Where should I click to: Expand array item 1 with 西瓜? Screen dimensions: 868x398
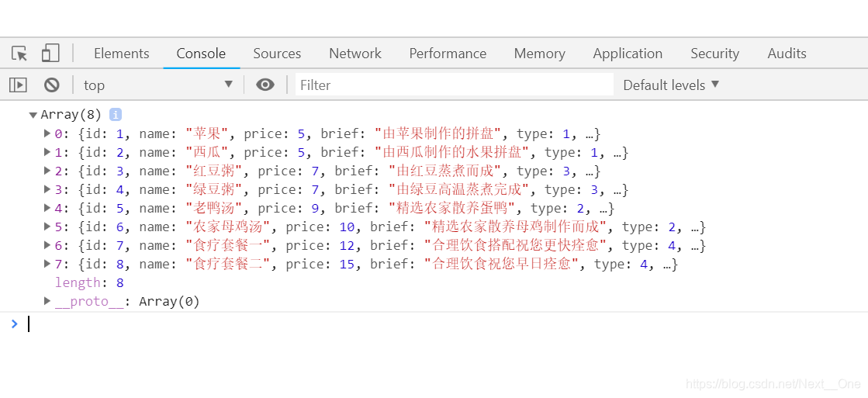tap(47, 152)
